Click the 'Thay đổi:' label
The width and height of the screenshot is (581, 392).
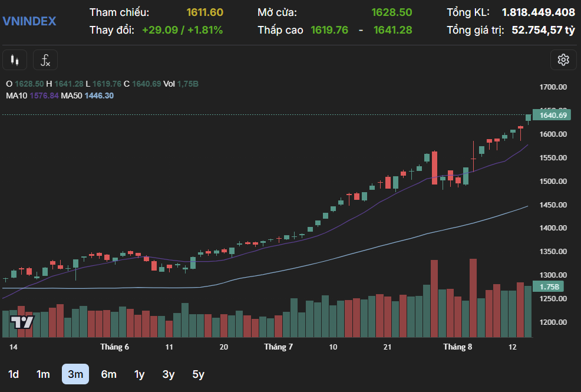112,30
